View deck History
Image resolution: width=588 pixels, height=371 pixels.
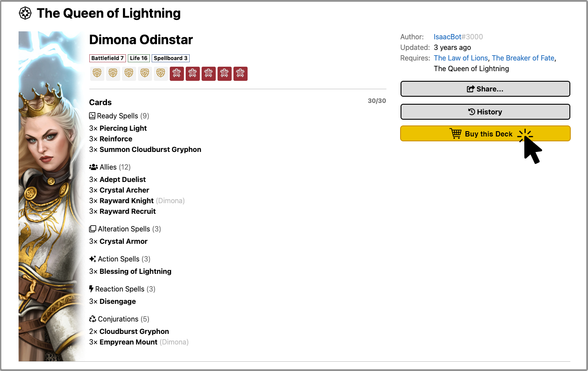coord(485,112)
